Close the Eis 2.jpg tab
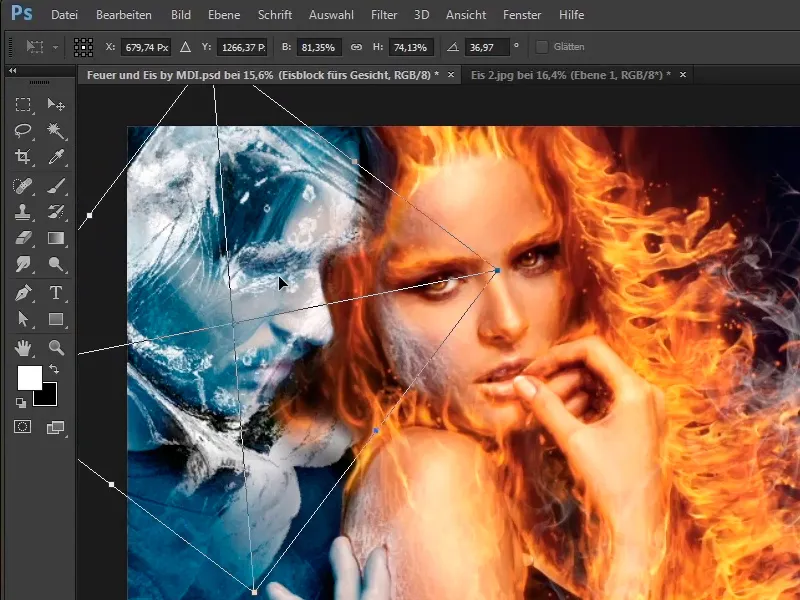This screenshot has width=800, height=600. (x=683, y=74)
